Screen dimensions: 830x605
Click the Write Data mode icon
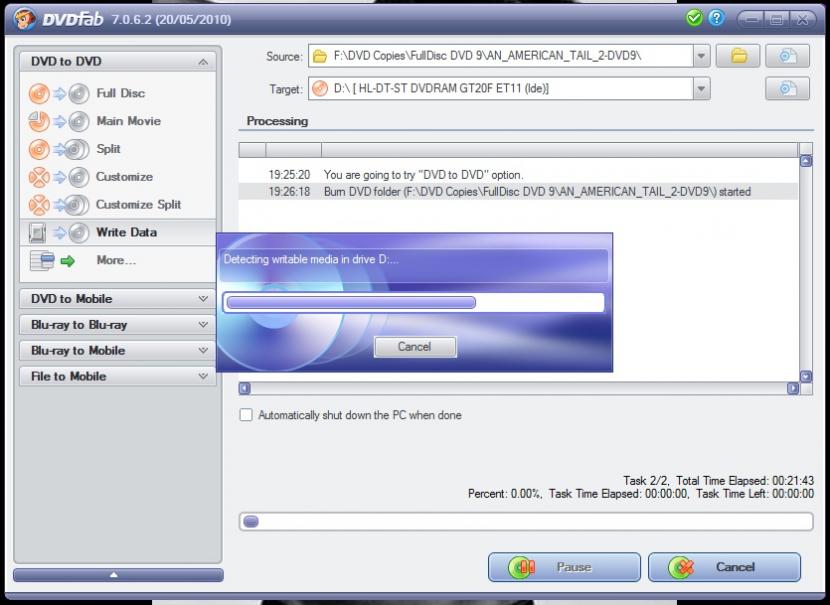click(59, 232)
